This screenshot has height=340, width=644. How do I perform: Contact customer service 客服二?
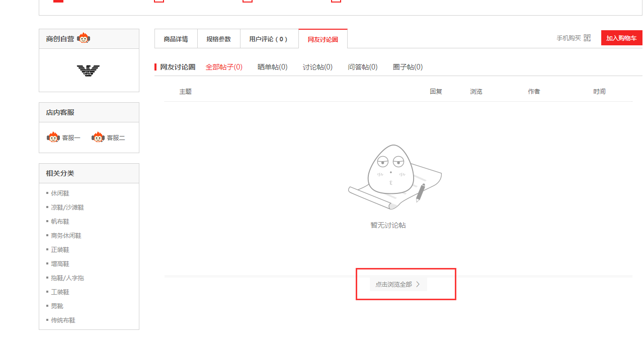(x=116, y=138)
